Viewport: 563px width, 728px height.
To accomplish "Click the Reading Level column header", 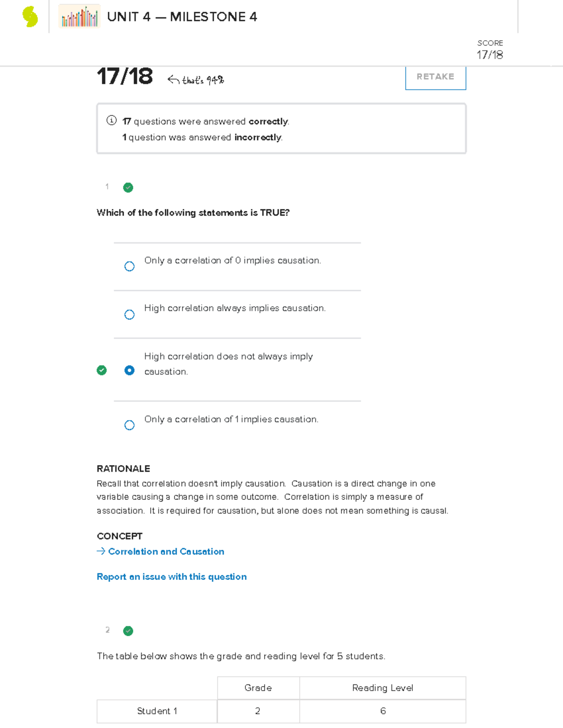I will pyautogui.click(x=382, y=688).
